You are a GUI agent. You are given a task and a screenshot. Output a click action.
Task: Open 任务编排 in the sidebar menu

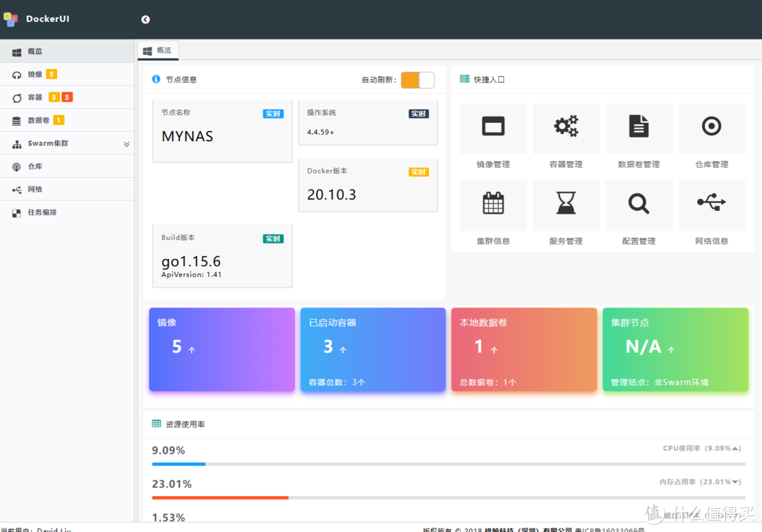[67, 212]
